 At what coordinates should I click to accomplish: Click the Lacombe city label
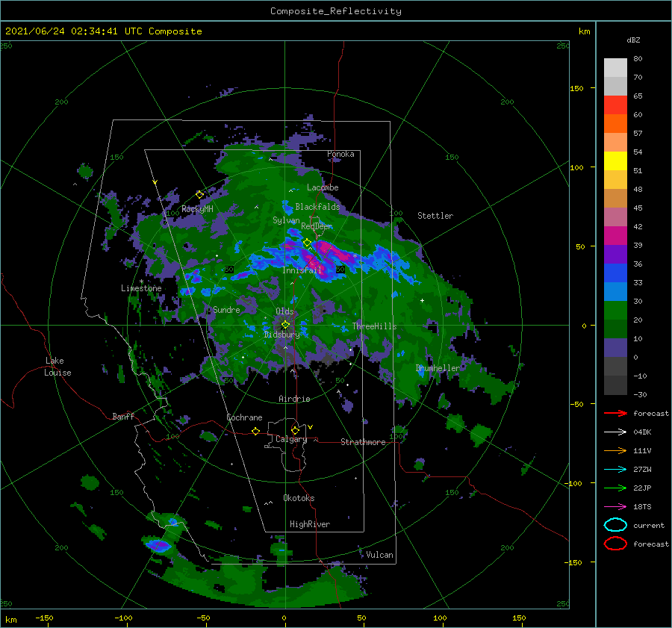pos(323,187)
